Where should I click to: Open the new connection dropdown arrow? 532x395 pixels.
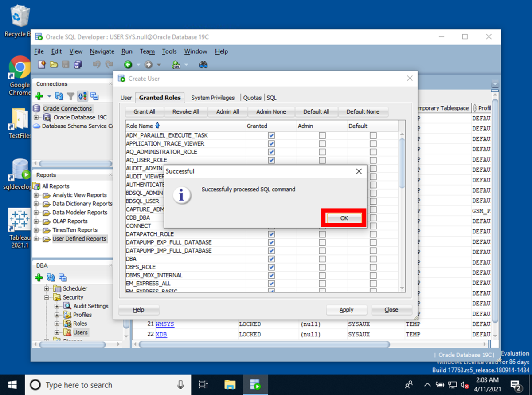[49, 96]
